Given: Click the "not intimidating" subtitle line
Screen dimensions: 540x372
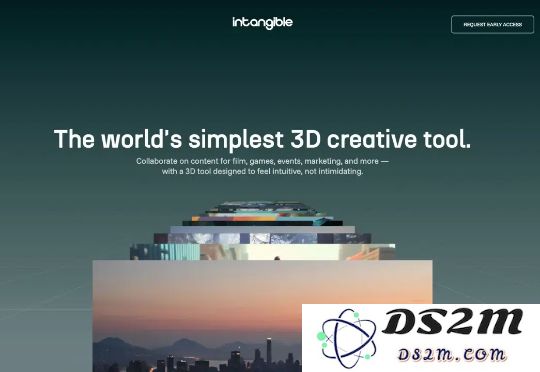Looking at the screenshot, I should click(262, 171).
